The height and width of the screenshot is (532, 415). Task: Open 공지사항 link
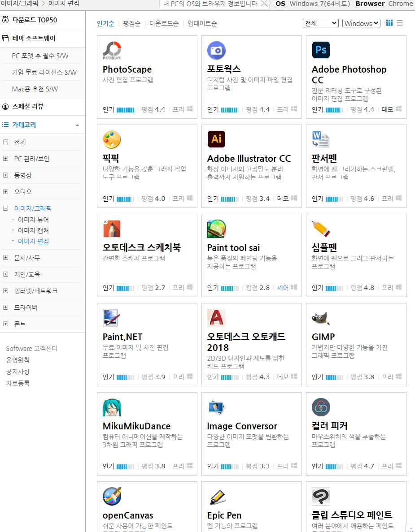pos(17,372)
